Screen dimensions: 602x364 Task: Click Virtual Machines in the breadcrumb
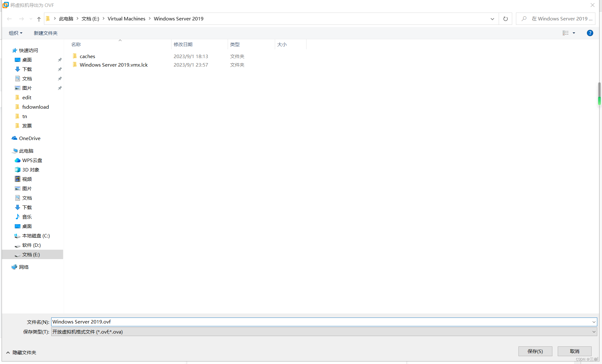pos(127,19)
